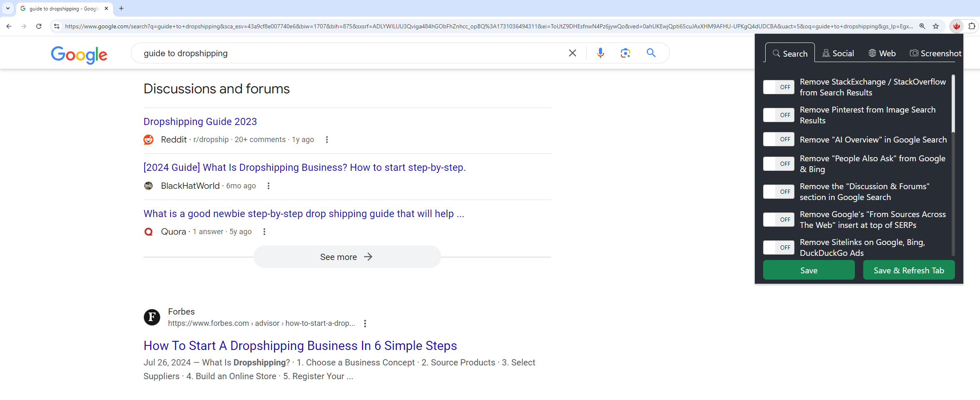Click the Google logo
The image size is (980, 400).
pyautogui.click(x=79, y=55)
